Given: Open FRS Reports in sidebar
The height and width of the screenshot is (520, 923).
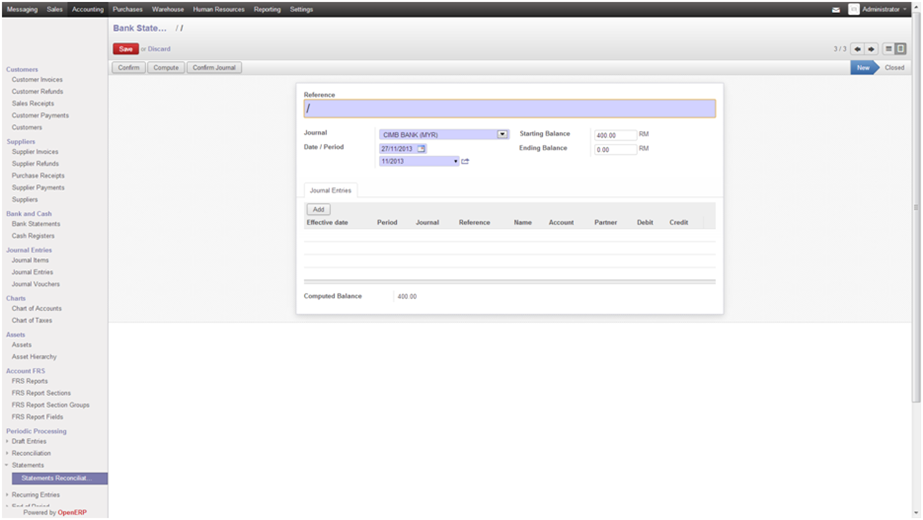Looking at the screenshot, I should (x=29, y=381).
